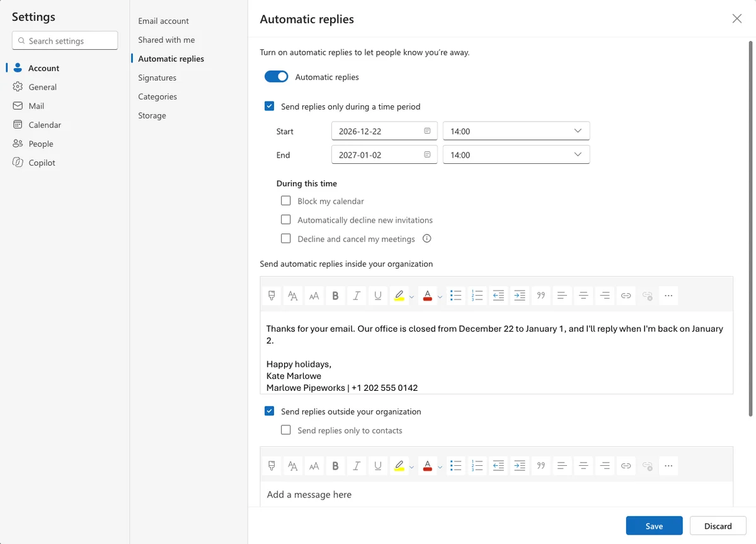Expand font color options in inside-organization editor

(440, 296)
